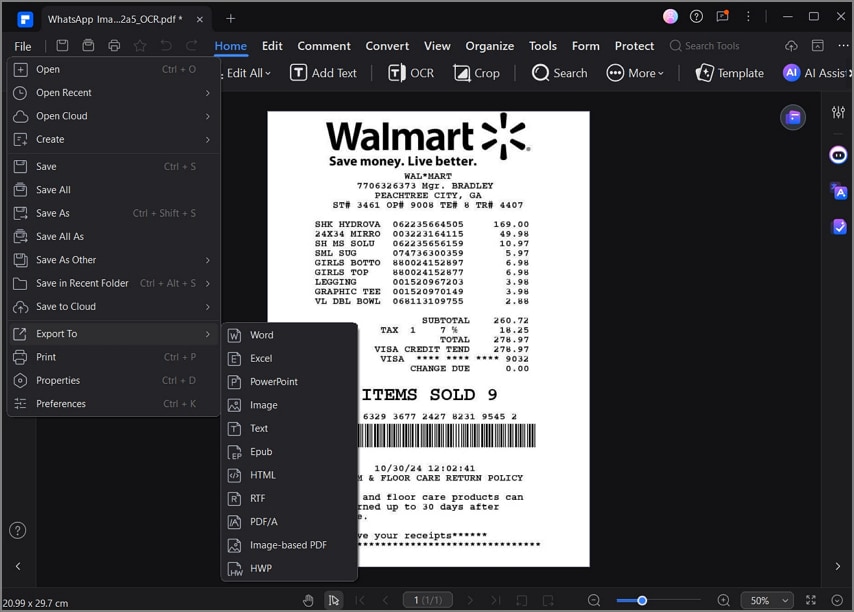
Task: Click the save icon in quick toolbar
Action: (62, 46)
